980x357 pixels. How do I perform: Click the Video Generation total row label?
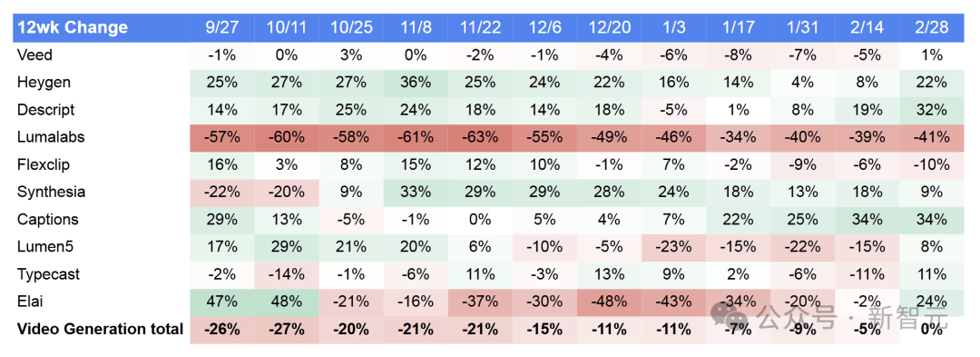[100, 329]
